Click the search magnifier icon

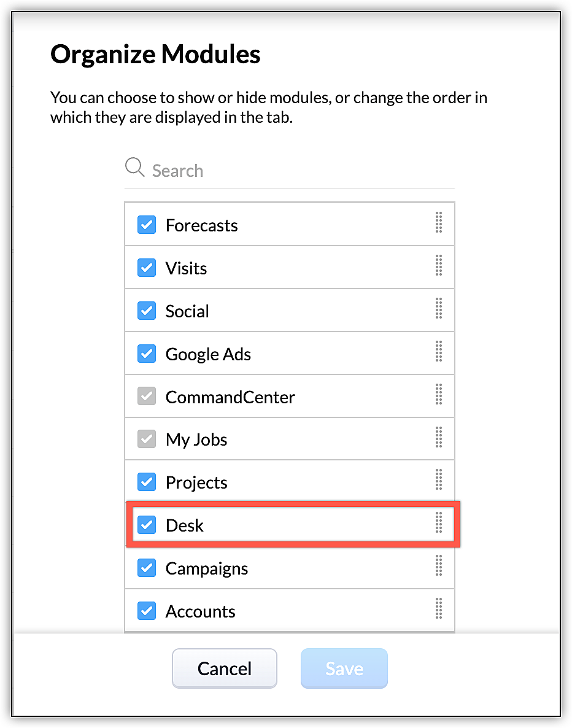pos(134,167)
